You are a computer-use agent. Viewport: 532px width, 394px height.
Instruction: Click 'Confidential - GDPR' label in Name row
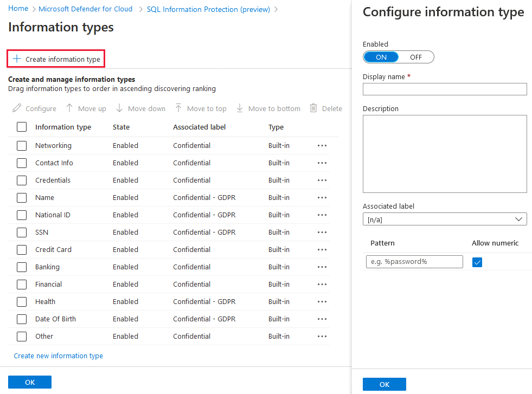click(204, 197)
